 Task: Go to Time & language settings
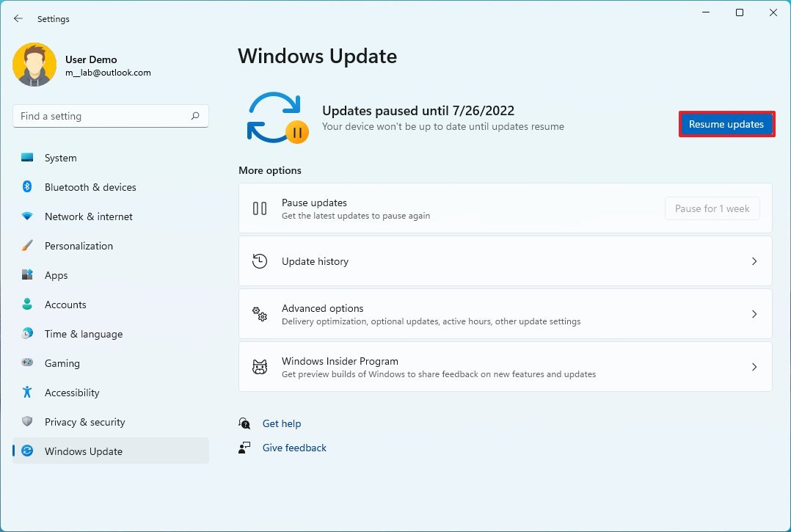(x=83, y=334)
